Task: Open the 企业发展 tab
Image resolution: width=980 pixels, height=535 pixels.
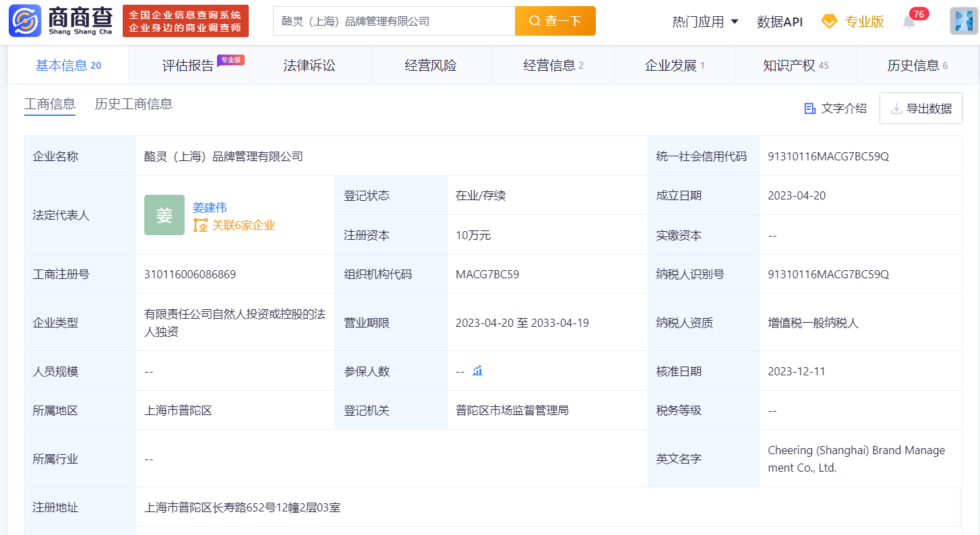Action: 675,65
